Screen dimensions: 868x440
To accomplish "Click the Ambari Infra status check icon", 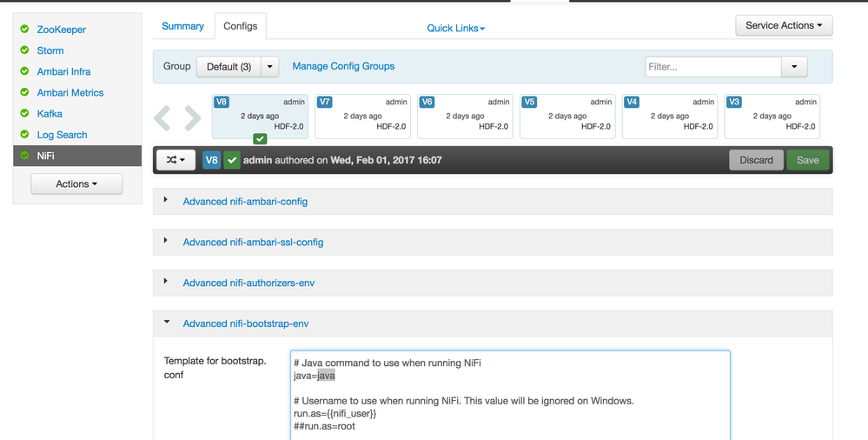I will 24,71.
